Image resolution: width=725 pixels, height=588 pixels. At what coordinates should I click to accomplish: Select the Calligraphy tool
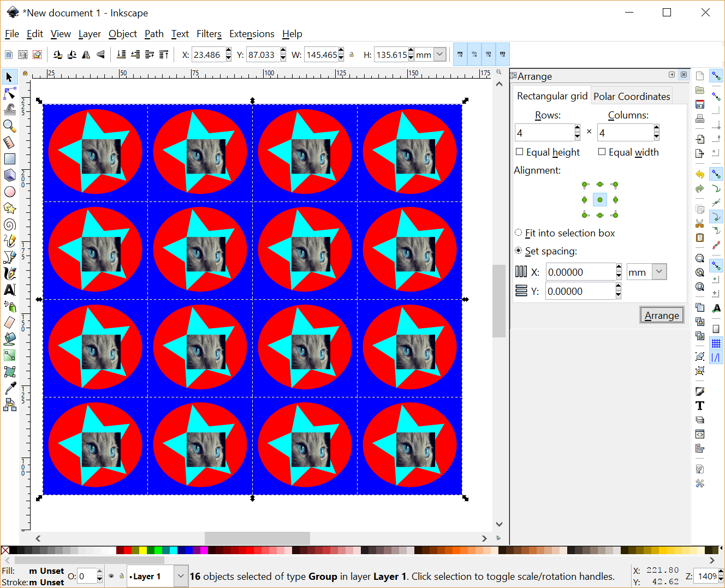(x=9, y=273)
